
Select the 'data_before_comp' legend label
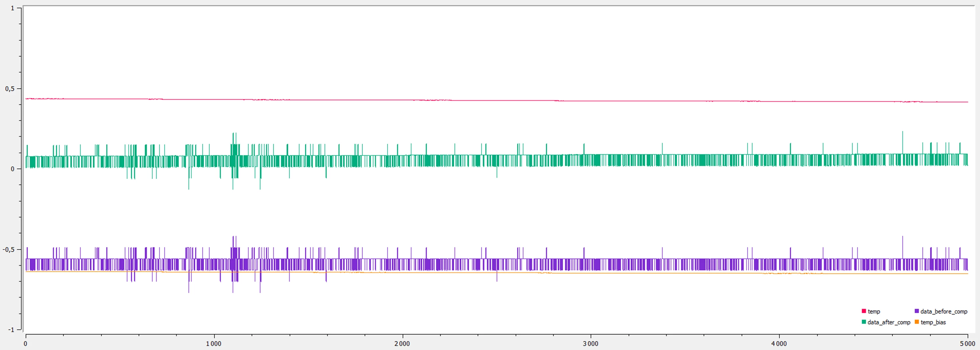pos(944,312)
